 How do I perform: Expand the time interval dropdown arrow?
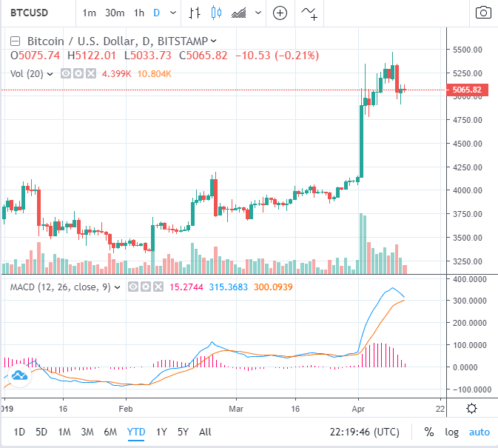tap(172, 13)
